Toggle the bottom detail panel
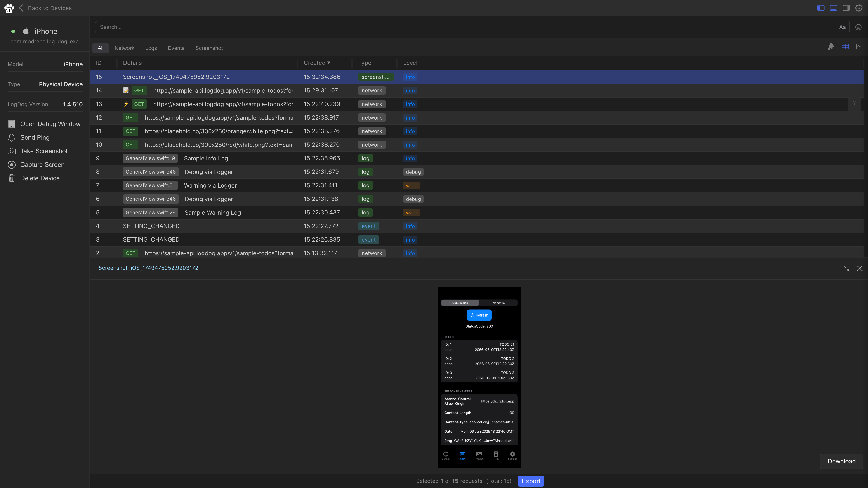The width and height of the screenshot is (868, 488). 833,8
